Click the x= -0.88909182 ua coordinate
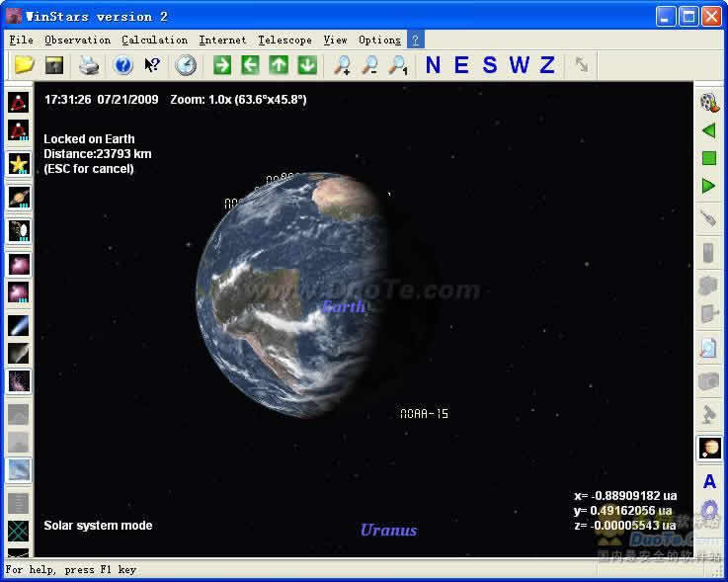 coord(625,496)
